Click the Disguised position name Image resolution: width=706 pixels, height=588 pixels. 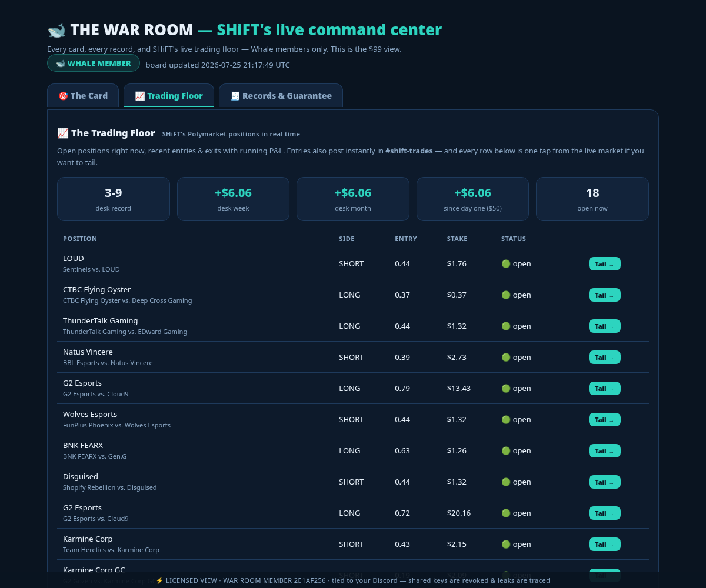point(81,476)
